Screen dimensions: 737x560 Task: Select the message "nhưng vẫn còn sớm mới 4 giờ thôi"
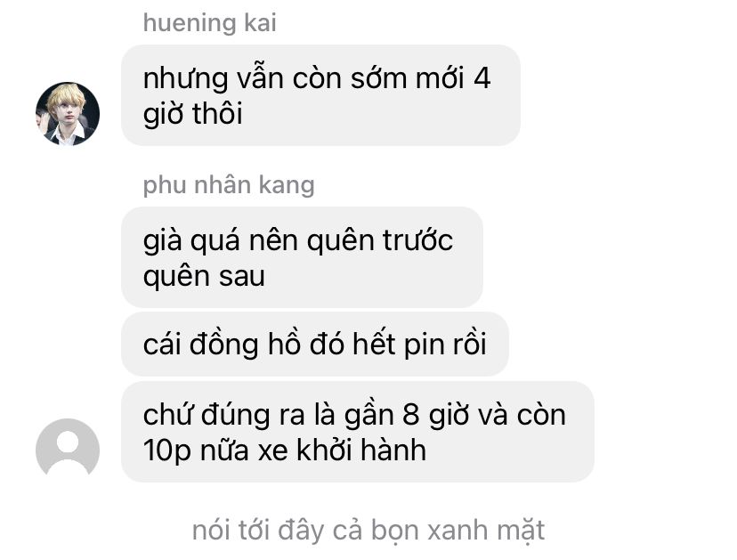[320, 95]
